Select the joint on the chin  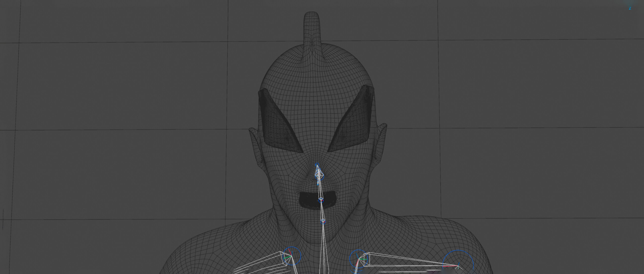[323, 222]
